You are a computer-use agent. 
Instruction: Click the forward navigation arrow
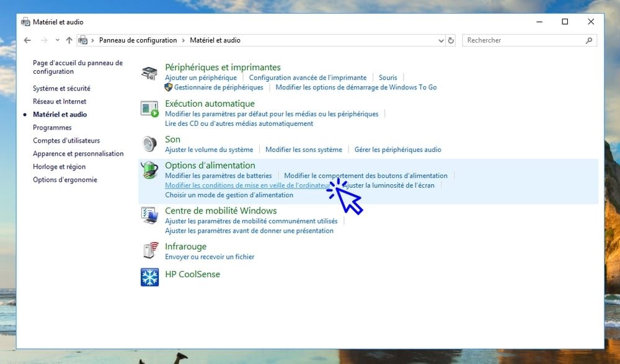44,40
